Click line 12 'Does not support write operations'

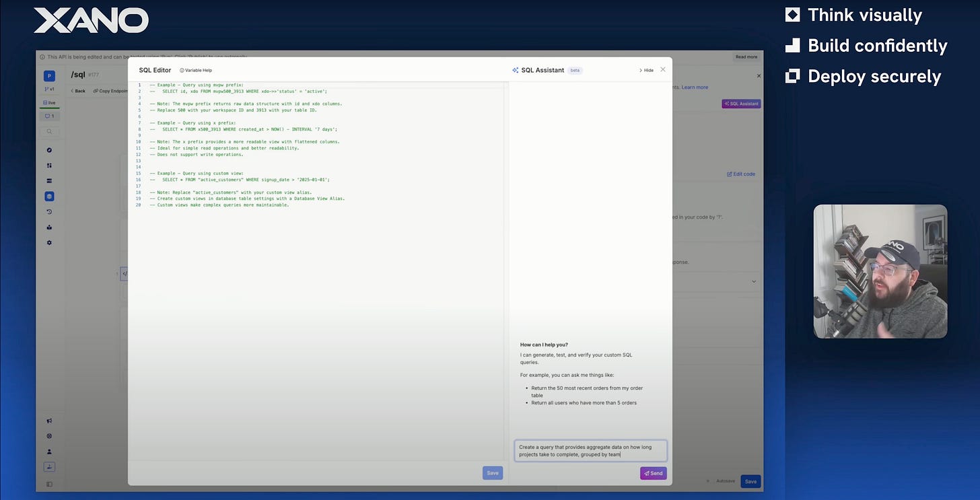197,154
